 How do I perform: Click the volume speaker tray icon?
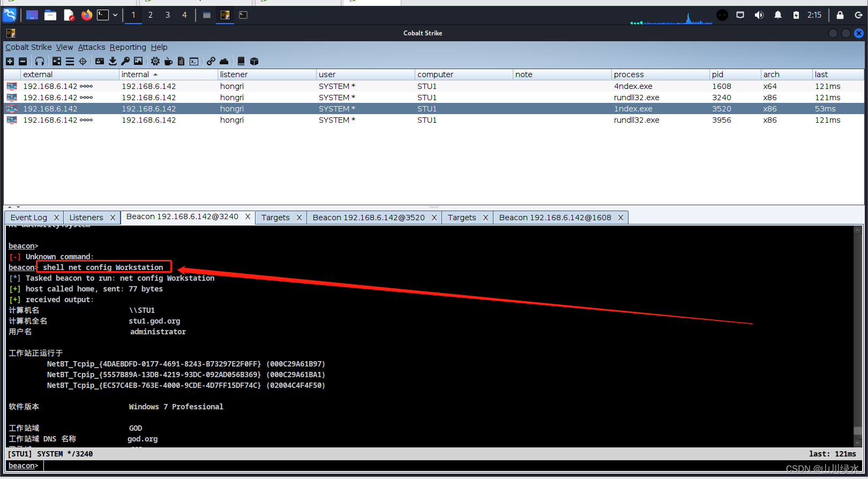759,15
